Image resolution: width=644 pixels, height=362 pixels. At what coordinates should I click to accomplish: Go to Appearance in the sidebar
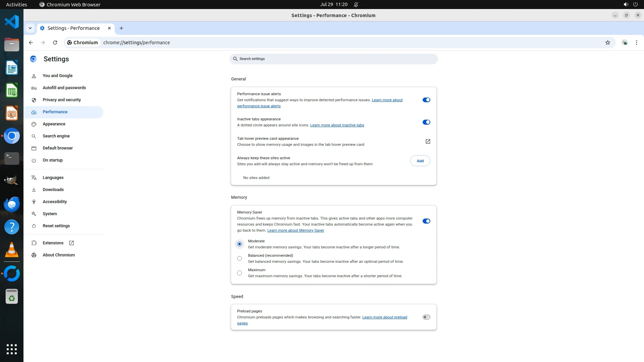[x=54, y=124]
